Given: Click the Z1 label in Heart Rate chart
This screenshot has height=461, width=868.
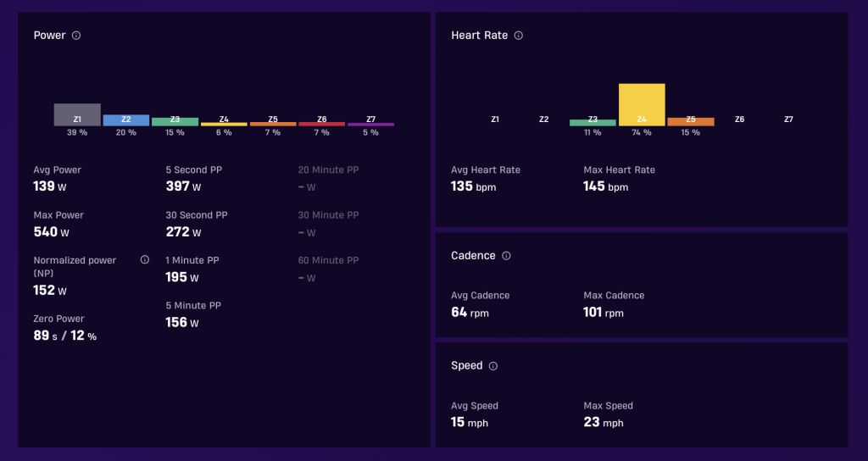Looking at the screenshot, I should pos(495,119).
